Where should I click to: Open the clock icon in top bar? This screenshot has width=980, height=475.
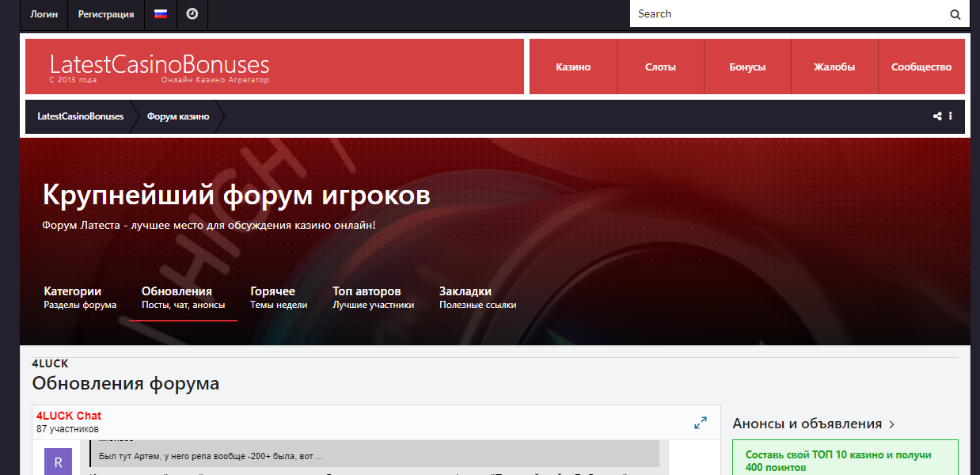(192, 14)
